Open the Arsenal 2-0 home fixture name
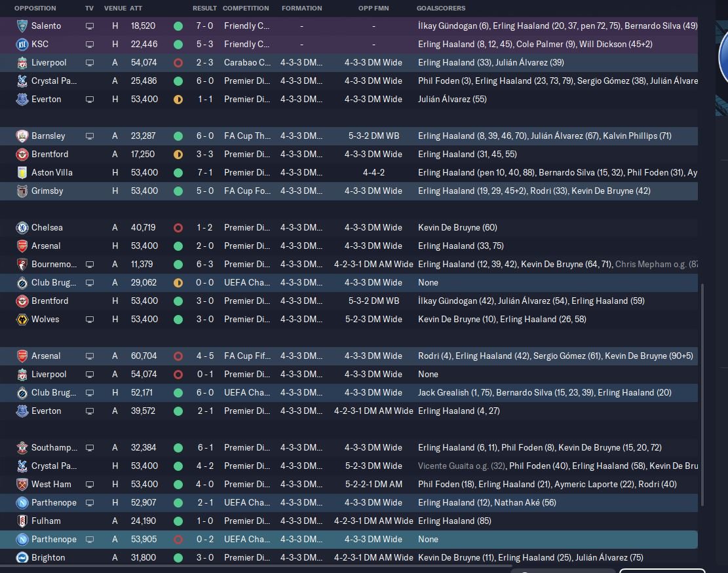This screenshot has height=573, width=728. click(x=46, y=246)
